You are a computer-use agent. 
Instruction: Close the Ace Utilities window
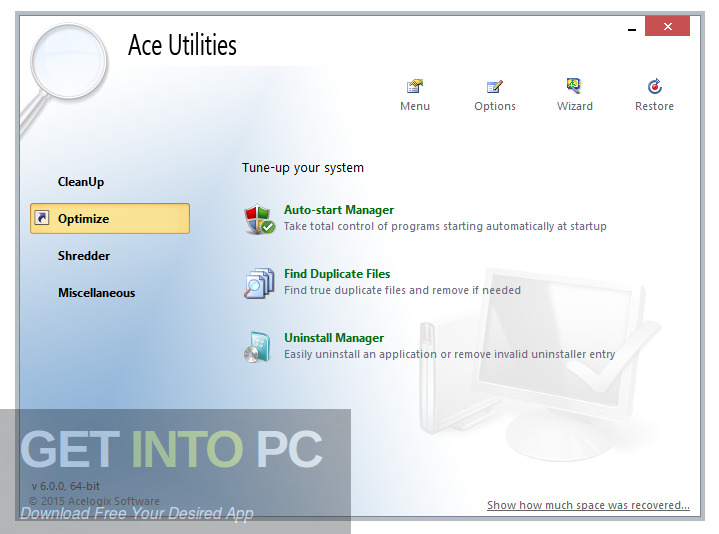[667, 26]
